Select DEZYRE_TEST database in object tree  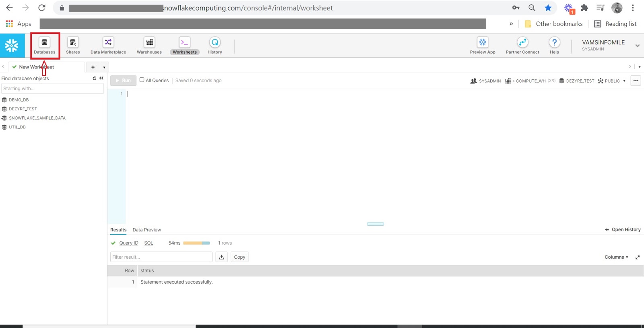coord(23,109)
